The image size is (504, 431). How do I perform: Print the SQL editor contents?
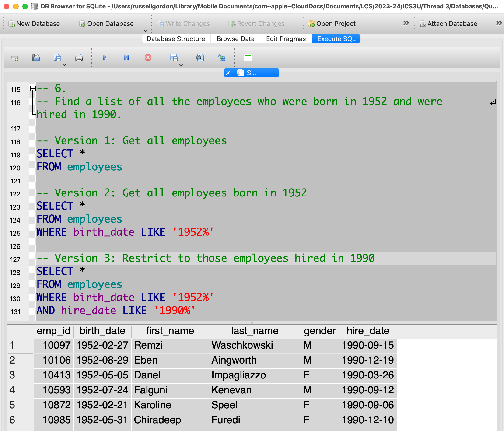[79, 58]
